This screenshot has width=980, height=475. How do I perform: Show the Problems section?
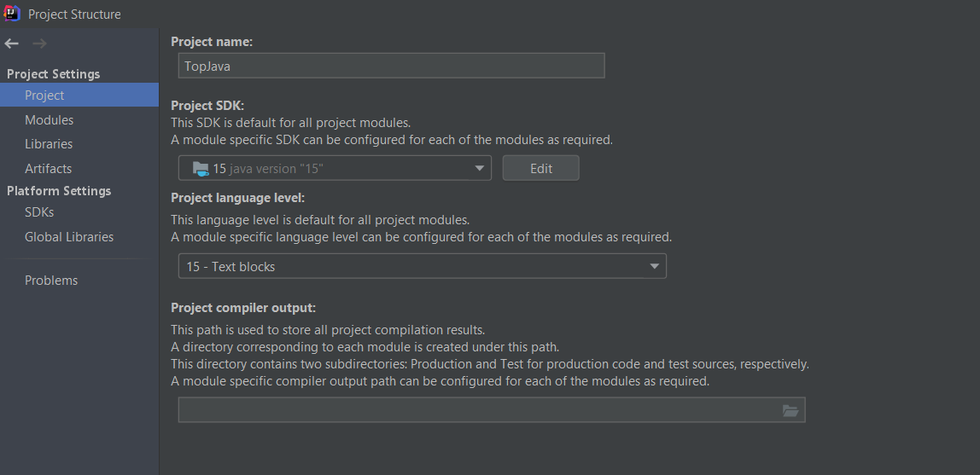tap(51, 281)
